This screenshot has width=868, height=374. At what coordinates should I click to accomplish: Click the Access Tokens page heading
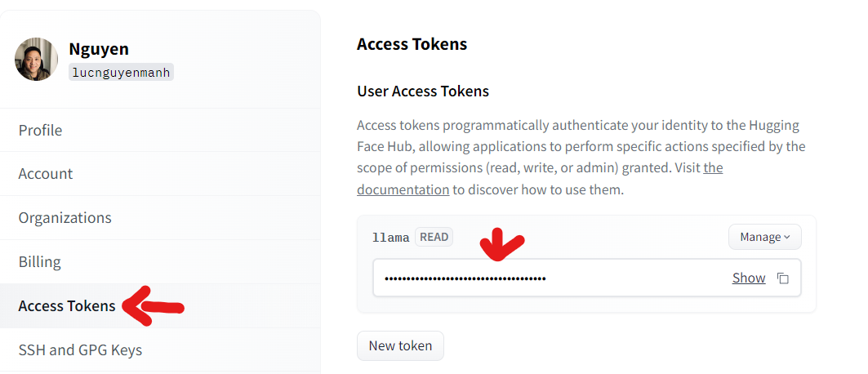pos(412,44)
